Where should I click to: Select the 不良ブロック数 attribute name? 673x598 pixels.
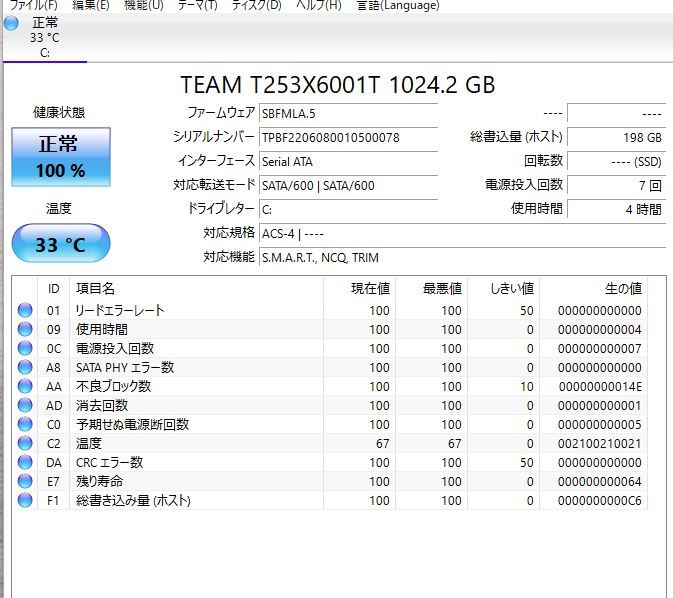coord(113,386)
